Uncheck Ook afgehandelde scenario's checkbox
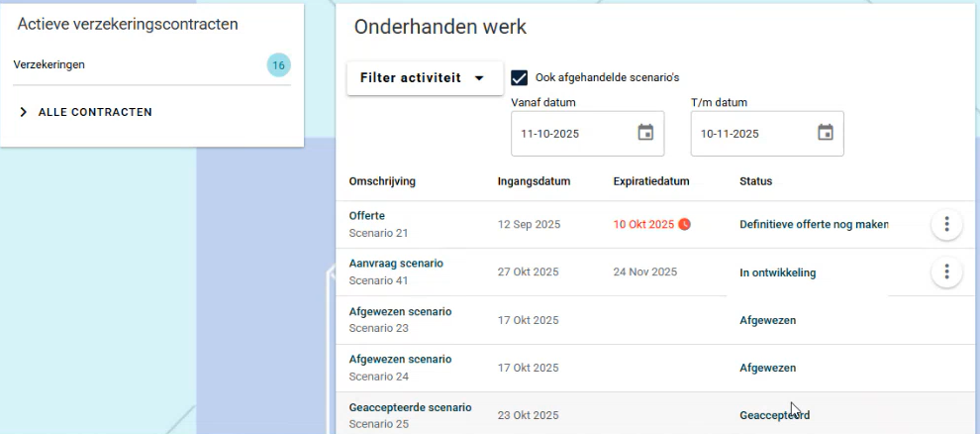The width and height of the screenshot is (980, 434). click(520, 78)
